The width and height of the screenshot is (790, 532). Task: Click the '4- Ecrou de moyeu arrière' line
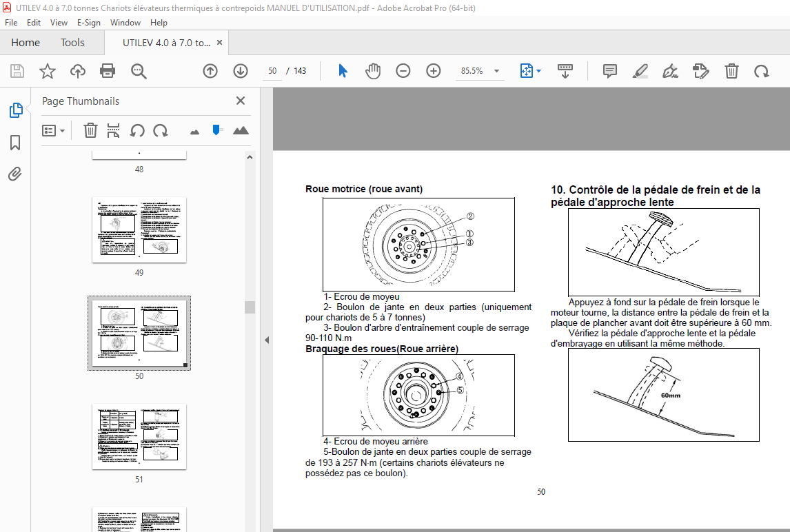376,441
